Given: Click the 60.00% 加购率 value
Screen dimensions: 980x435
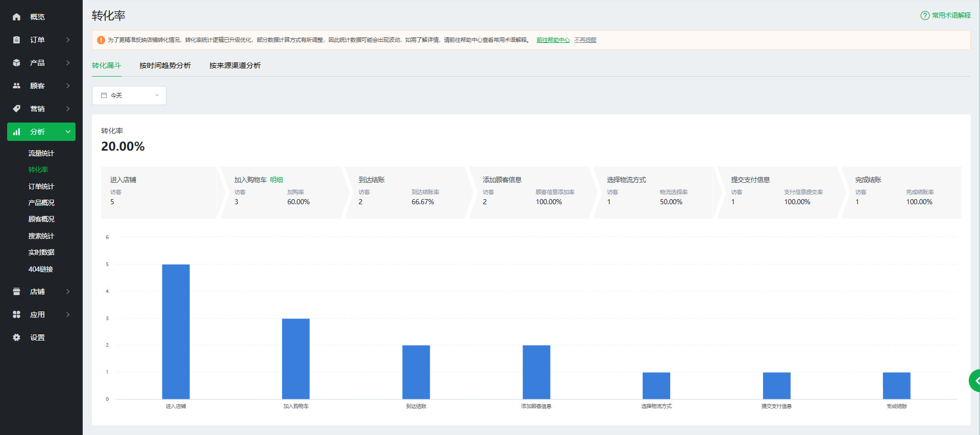Looking at the screenshot, I should 299,202.
